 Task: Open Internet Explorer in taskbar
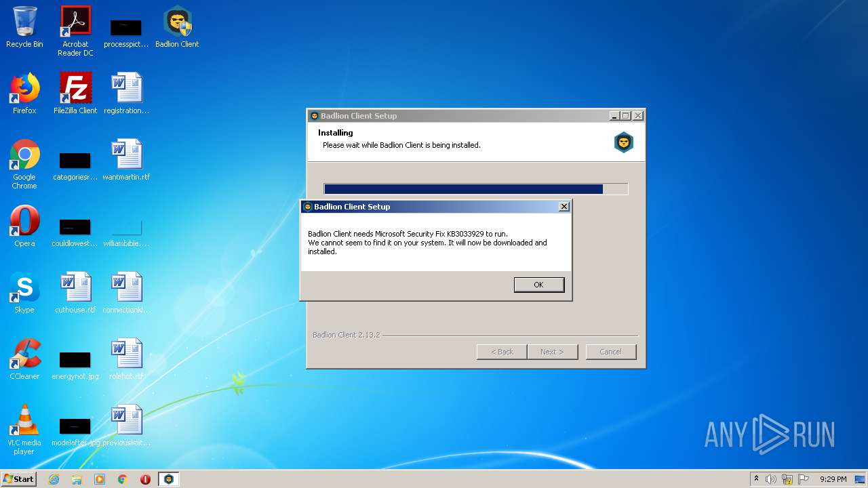click(54, 479)
